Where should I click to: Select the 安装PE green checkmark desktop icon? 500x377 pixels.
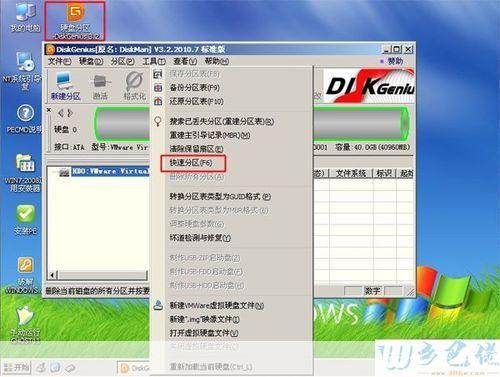click(x=25, y=220)
